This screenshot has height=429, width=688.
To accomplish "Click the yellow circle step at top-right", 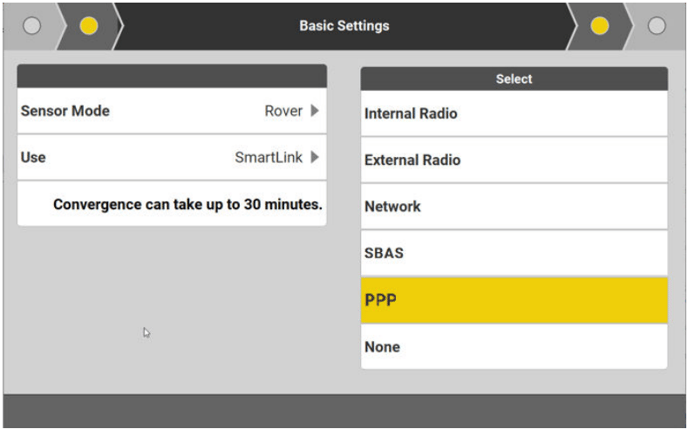I will pyautogui.click(x=600, y=26).
